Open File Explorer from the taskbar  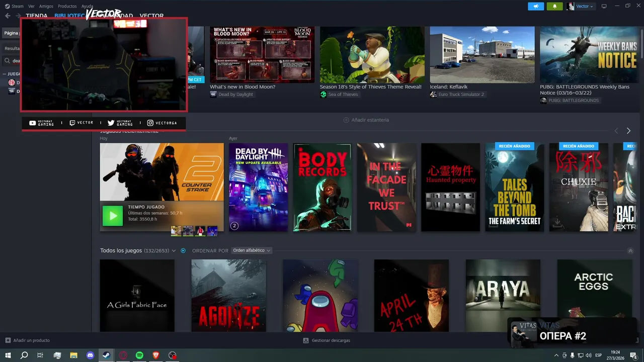[73, 355]
